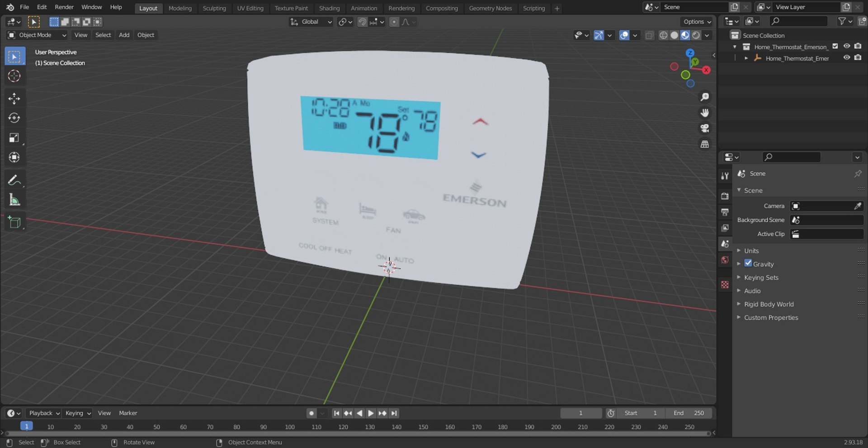The width and height of the screenshot is (868, 448).
Task: Open the Output properties tab
Action: click(725, 212)
